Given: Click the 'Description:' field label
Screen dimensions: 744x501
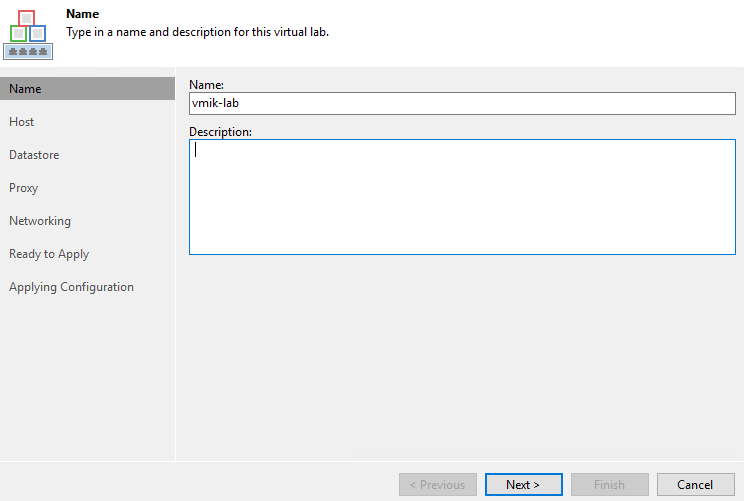Looking at the screenshot, I should (220, 132).
